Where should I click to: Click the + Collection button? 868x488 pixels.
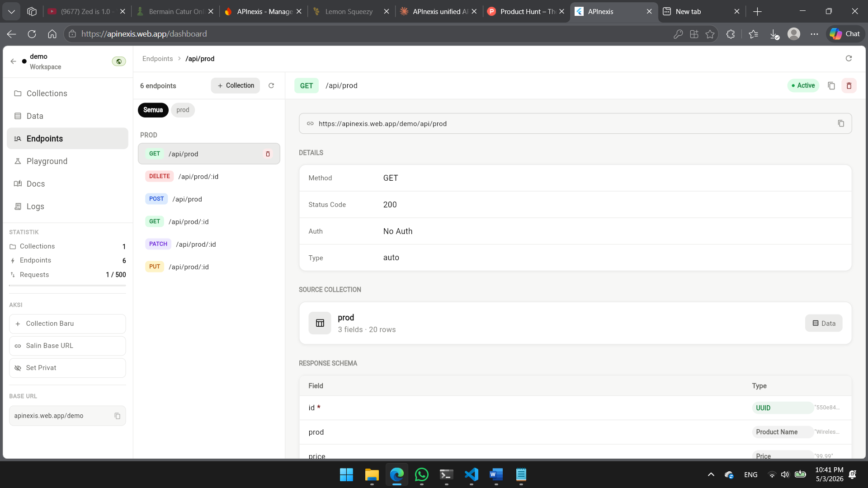(x=236, y=85)
